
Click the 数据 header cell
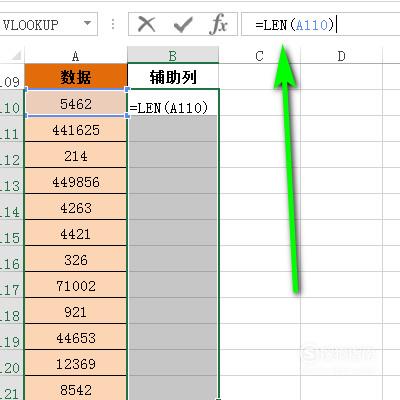point(76,76)
